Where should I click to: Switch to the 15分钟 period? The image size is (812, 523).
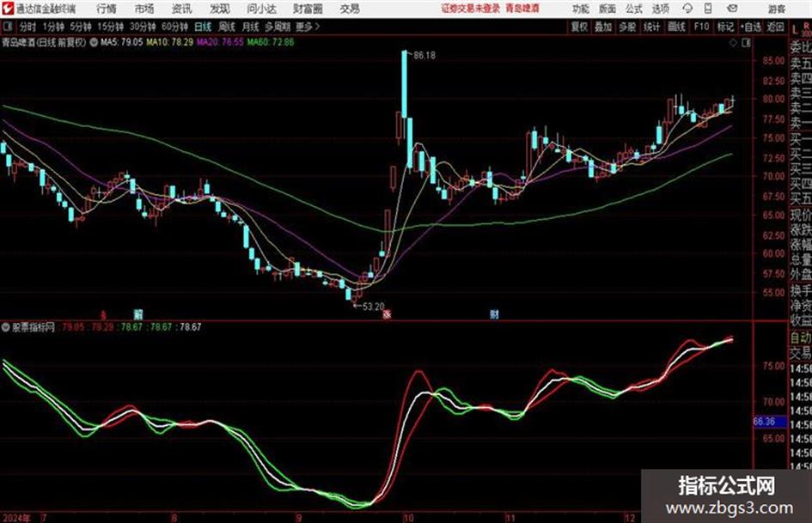point(110,27)
